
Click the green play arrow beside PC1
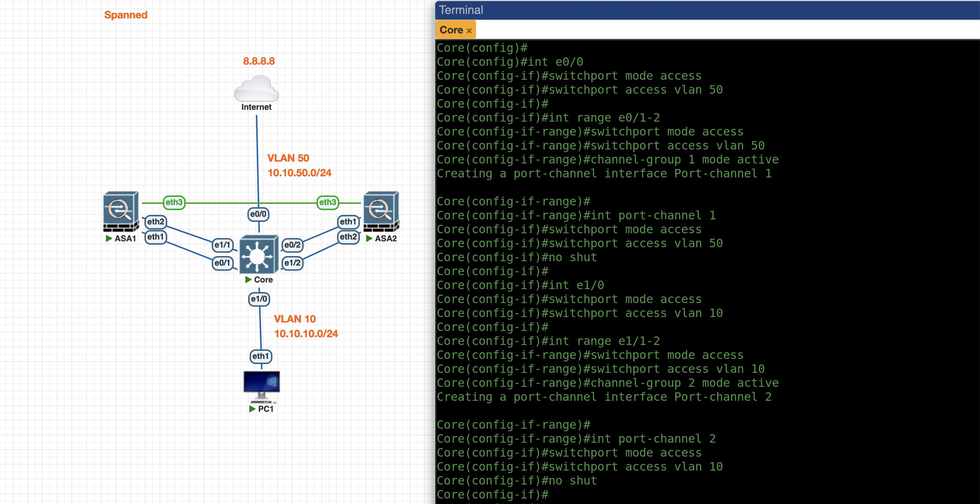point(252,409)
